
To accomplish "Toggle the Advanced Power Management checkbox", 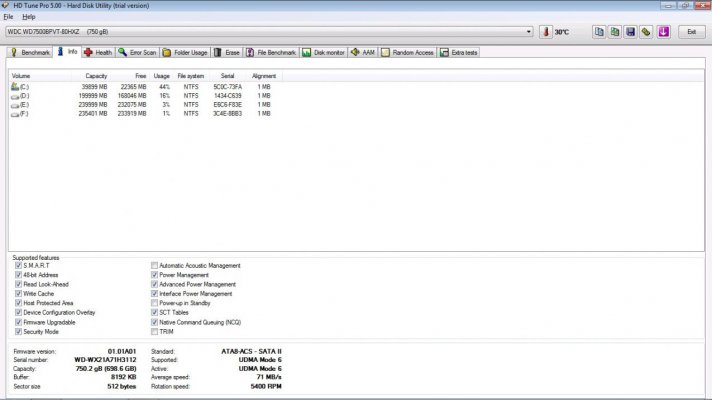I will point(154,284).
